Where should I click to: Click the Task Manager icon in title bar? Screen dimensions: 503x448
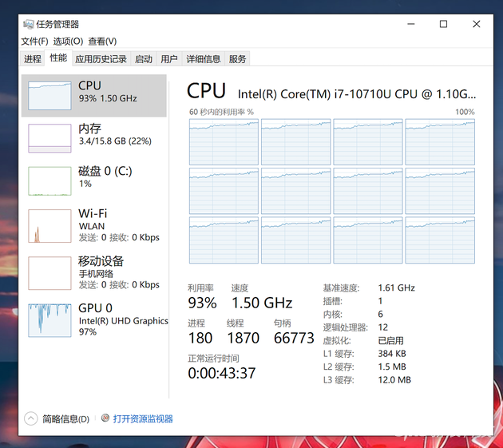coord(28,25)
